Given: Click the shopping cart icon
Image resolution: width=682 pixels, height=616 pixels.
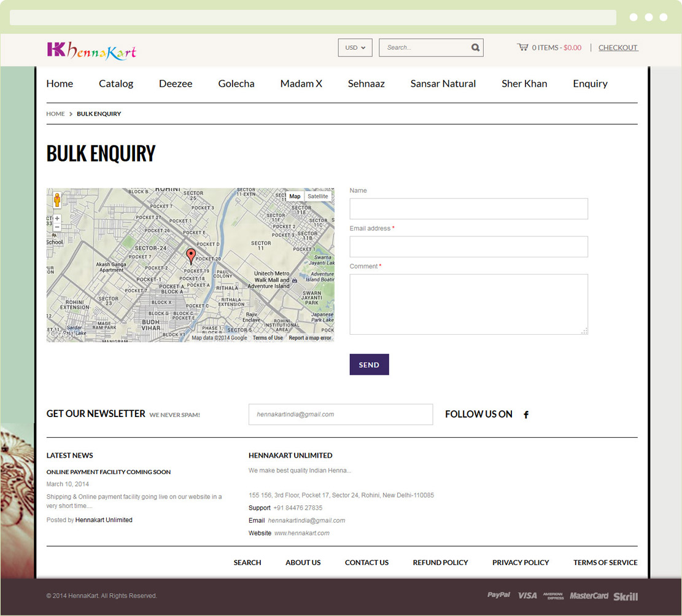Looking at the screenshot, I should click(522, 47).
